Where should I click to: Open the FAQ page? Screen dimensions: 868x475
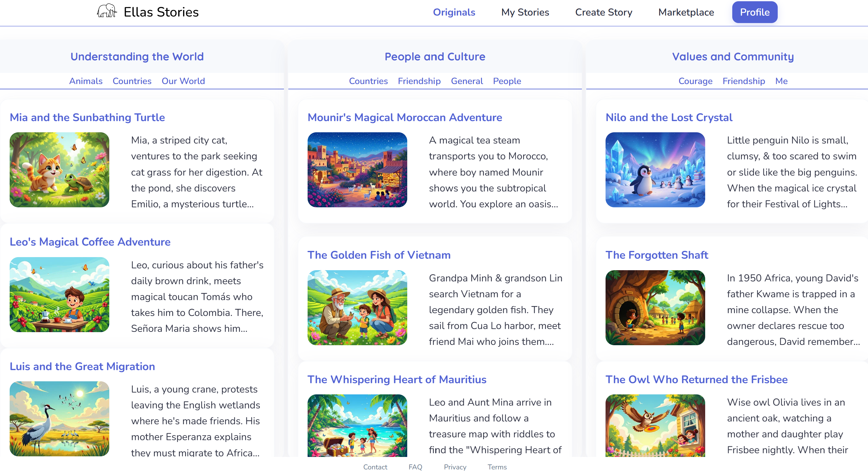(415, 467)
